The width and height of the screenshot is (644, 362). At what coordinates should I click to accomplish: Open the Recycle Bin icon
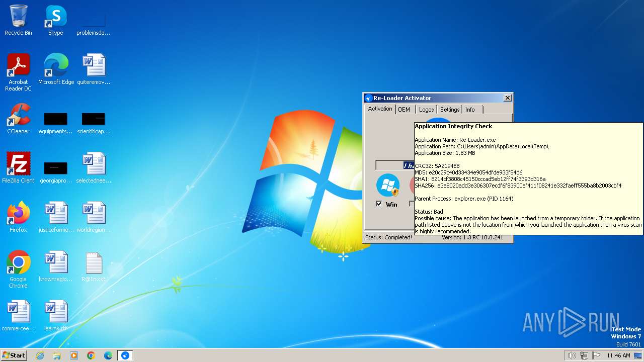click(x=18, y=20)
